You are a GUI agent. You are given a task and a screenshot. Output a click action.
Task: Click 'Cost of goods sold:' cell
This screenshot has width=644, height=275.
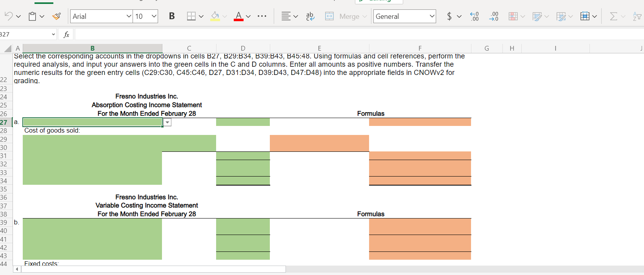52,130
